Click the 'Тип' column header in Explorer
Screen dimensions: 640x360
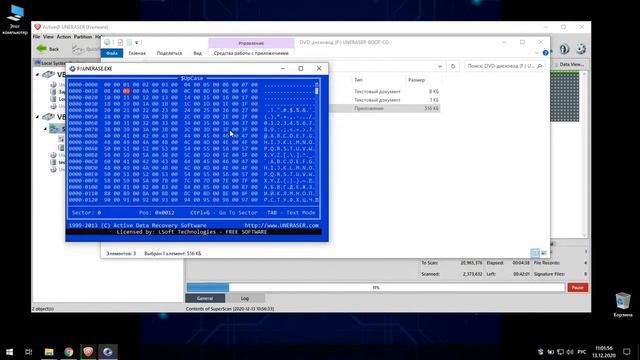pyautogui.click(x=358, y=80)
